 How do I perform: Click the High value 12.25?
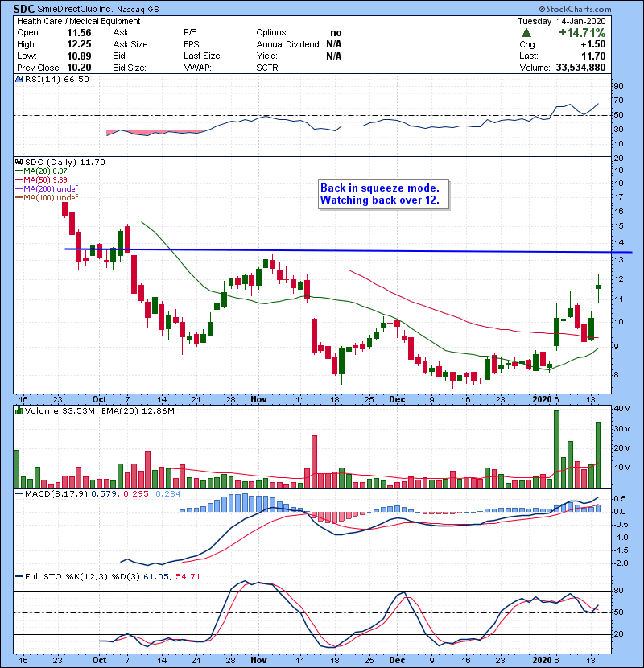point(79,44)
